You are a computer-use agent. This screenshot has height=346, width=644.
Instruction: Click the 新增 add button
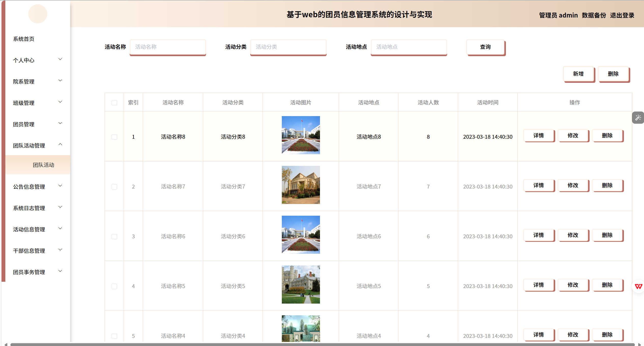[578, 74]
